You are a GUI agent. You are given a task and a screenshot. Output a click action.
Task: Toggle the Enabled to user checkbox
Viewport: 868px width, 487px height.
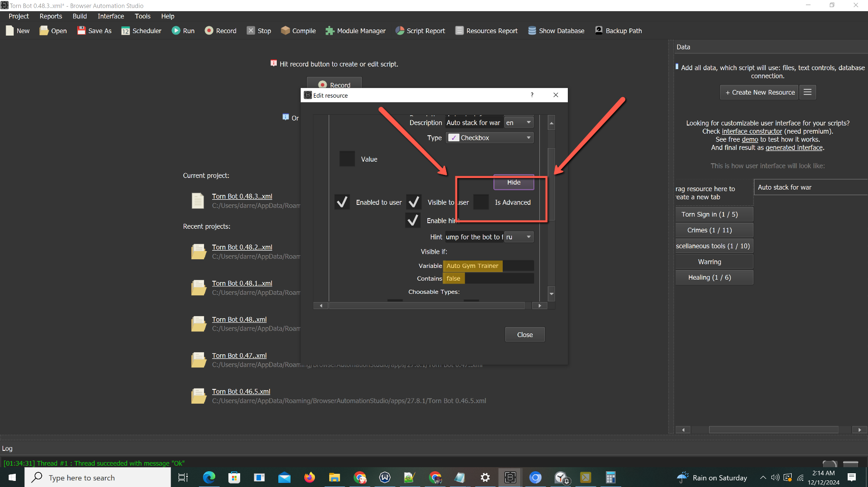pos(342,202)
